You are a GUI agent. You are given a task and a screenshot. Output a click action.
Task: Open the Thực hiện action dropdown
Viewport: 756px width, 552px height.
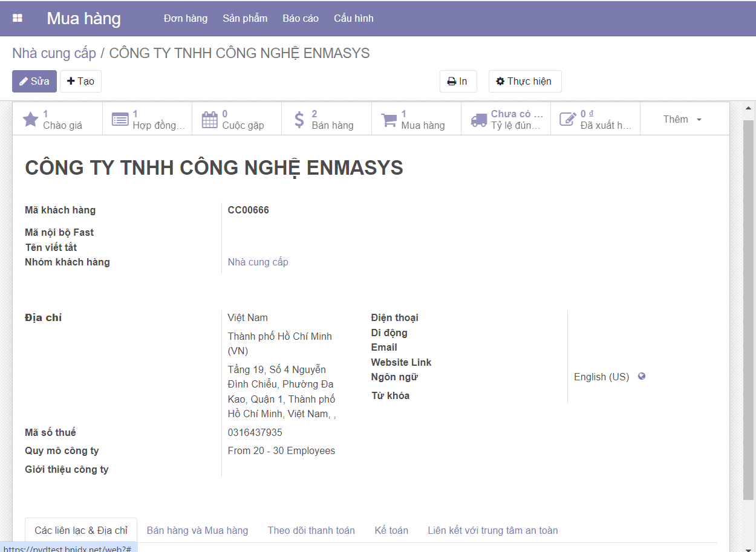tap(524, 81)
